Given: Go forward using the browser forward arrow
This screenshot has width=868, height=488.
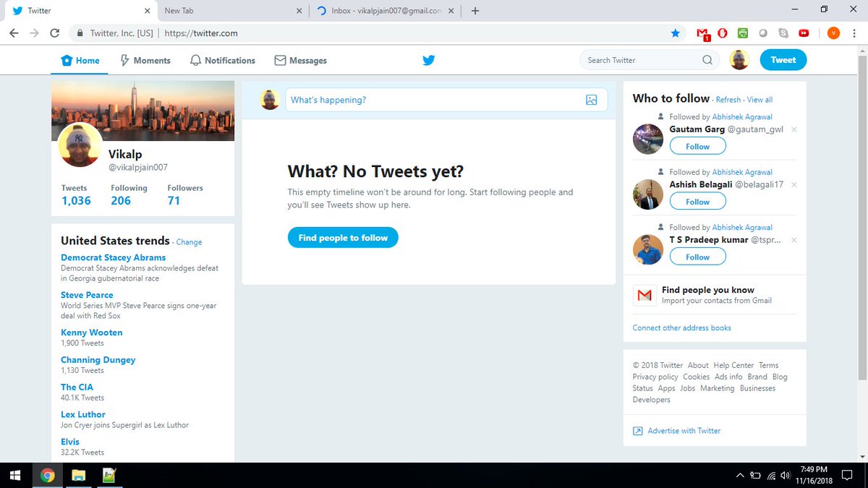Looking at the screenshot, I should (34, 33).
